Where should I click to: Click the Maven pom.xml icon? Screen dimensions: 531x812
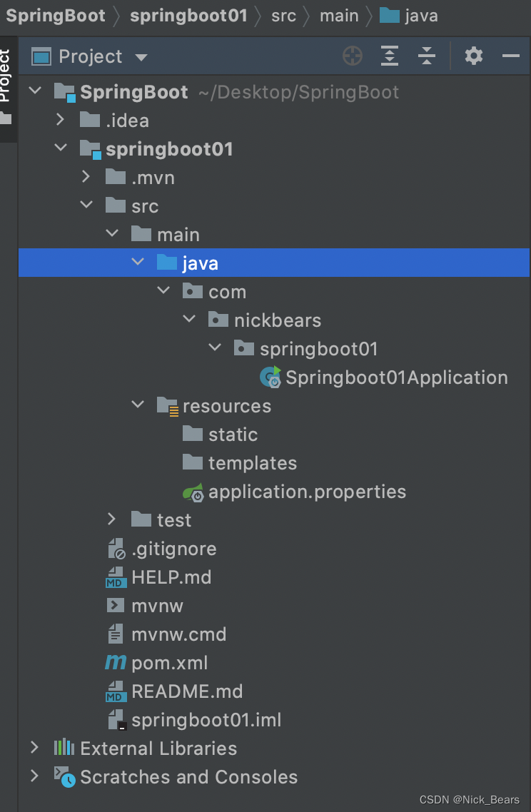[116, 663]
